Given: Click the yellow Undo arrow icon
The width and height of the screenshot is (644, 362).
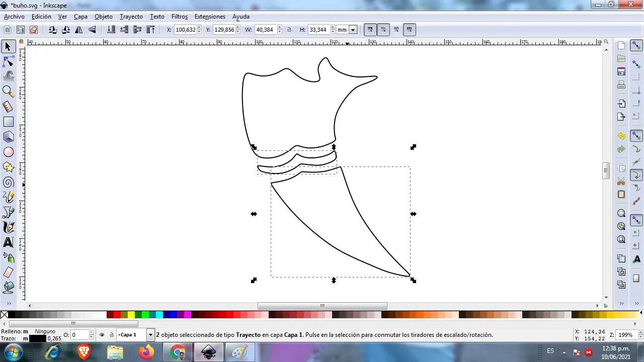Looking at the screenshot, I should [621, 136].
